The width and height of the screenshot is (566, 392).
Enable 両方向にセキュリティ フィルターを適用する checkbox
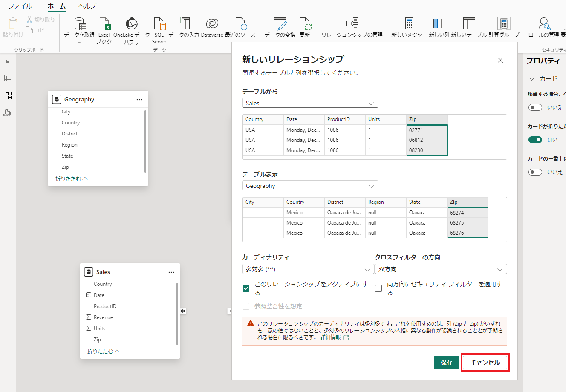[378, 288]
